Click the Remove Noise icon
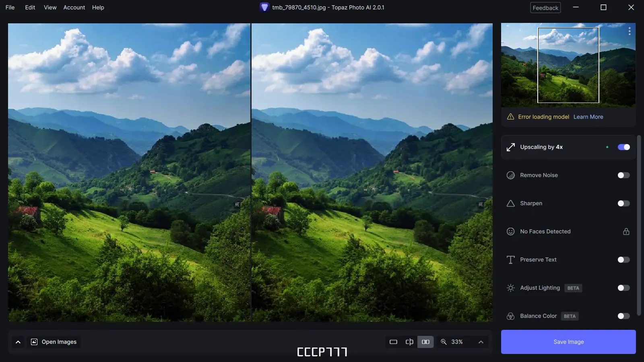The image size is (644, 362). pyautogui.click(x=511, y=175)
